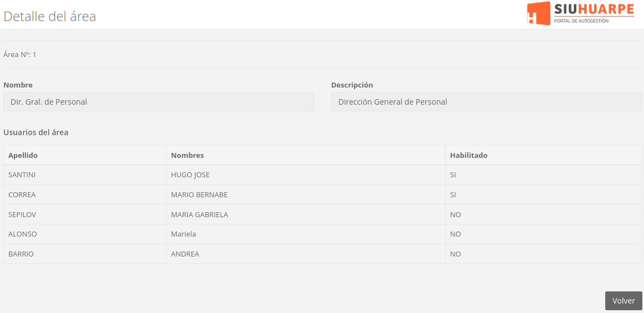Click the SIU Huarpe logo icon
This screenshot has width=644, height=313.
tap(539, 13)
